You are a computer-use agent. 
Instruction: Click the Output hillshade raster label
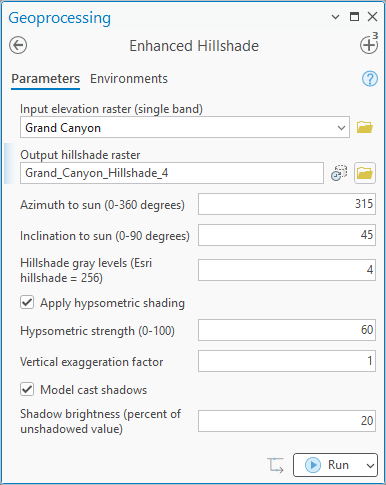(x=80, y=155)
